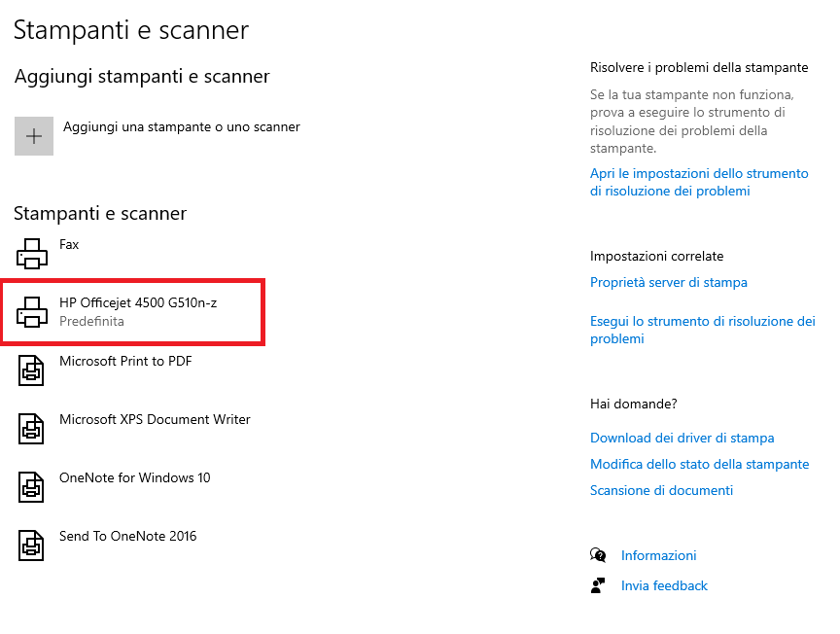Click the Invia feedback link
840x634 pixels.
point(664,585)
